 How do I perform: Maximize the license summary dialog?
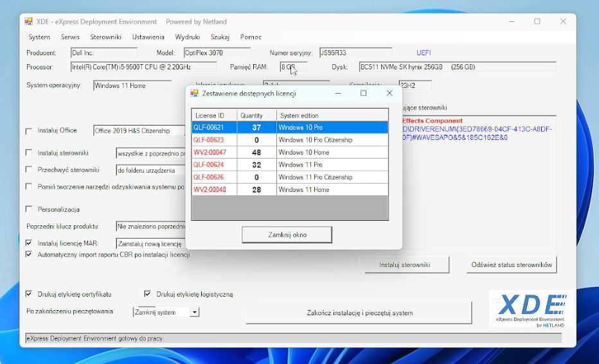(363, 93)
